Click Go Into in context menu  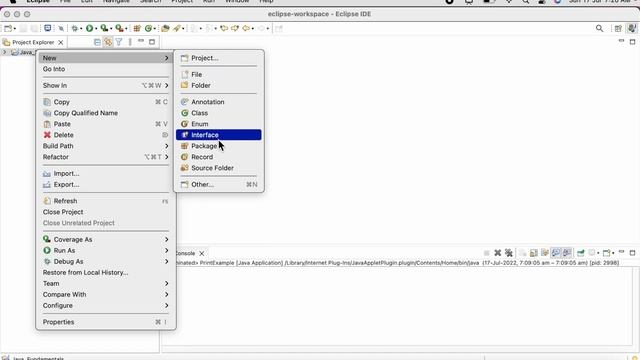click(105, 69)
